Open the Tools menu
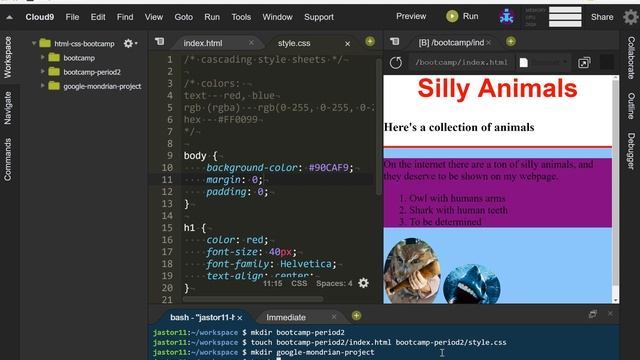This screenshot has width=640, height=360. [241, 17]
